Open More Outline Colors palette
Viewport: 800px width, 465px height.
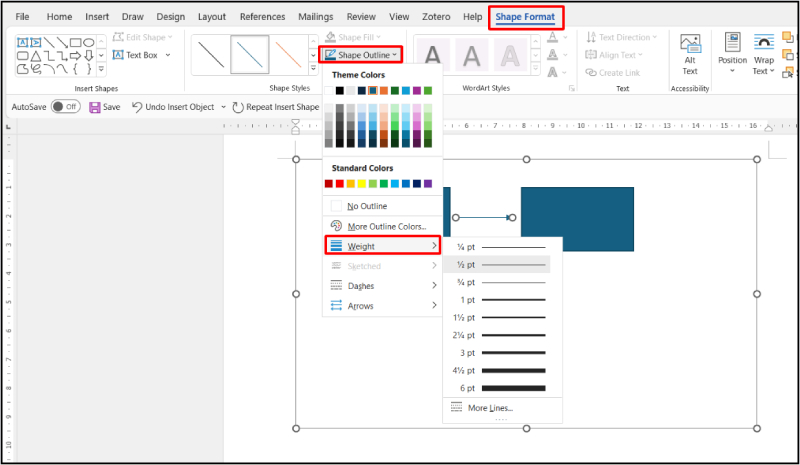pyautogui.click(x=384, y=227)
